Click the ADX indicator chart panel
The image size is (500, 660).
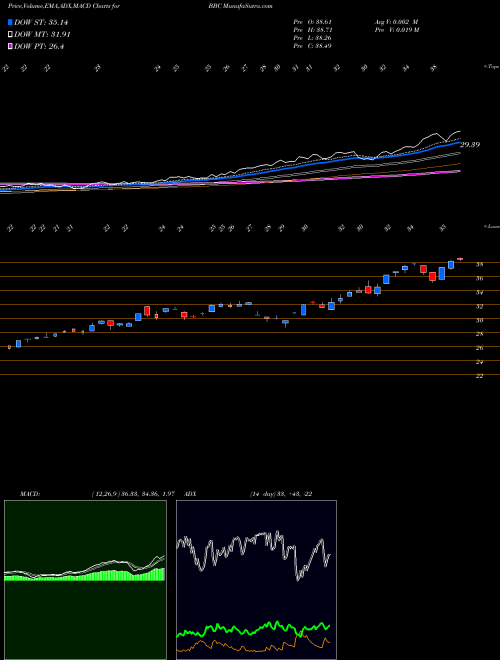click(256, 580)
